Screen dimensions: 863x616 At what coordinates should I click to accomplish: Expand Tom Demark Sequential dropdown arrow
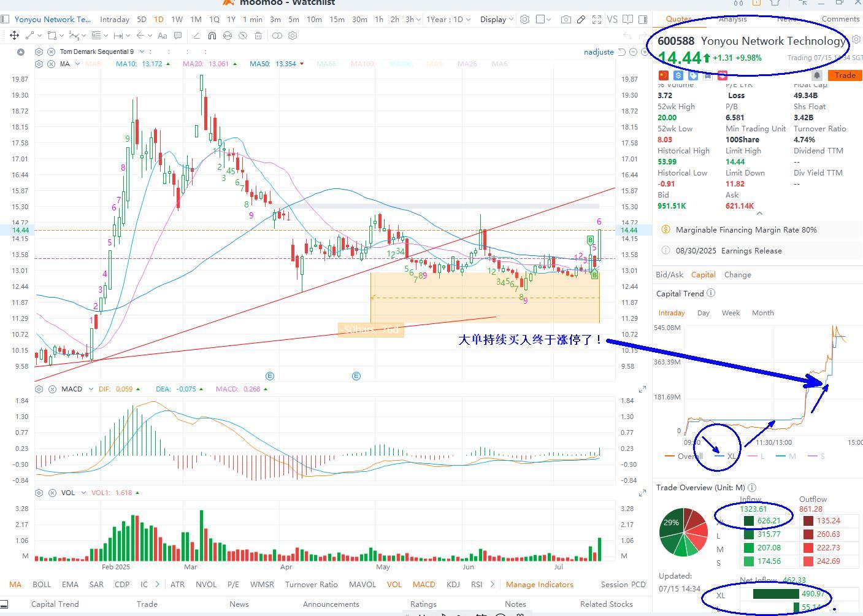[142, 52]
